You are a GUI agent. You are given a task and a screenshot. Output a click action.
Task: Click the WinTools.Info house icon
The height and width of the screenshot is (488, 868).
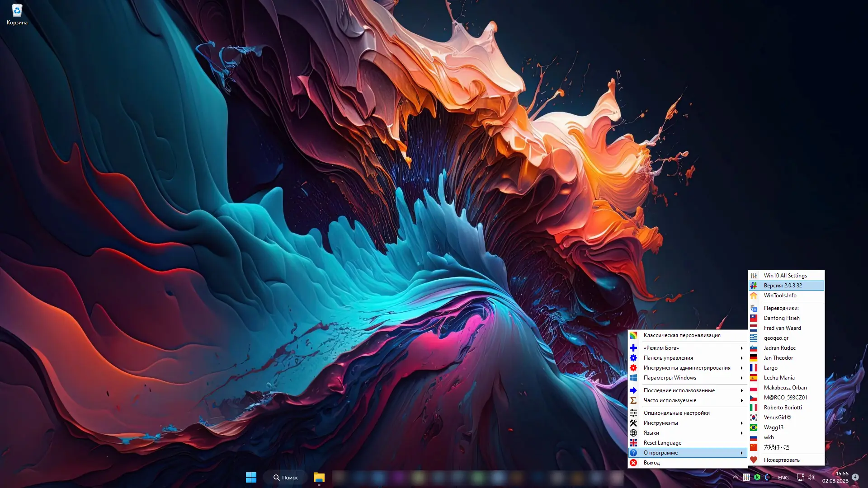(754, 296)
